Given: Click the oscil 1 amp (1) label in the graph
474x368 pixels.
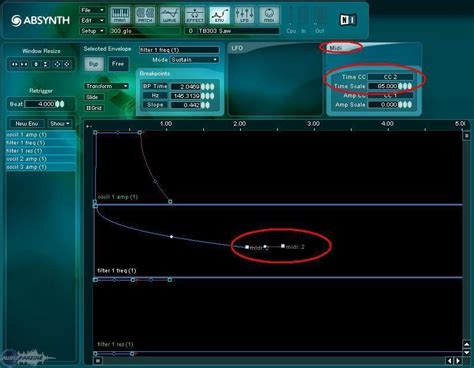Looking at the screenshot, I should tap(118, 197).
